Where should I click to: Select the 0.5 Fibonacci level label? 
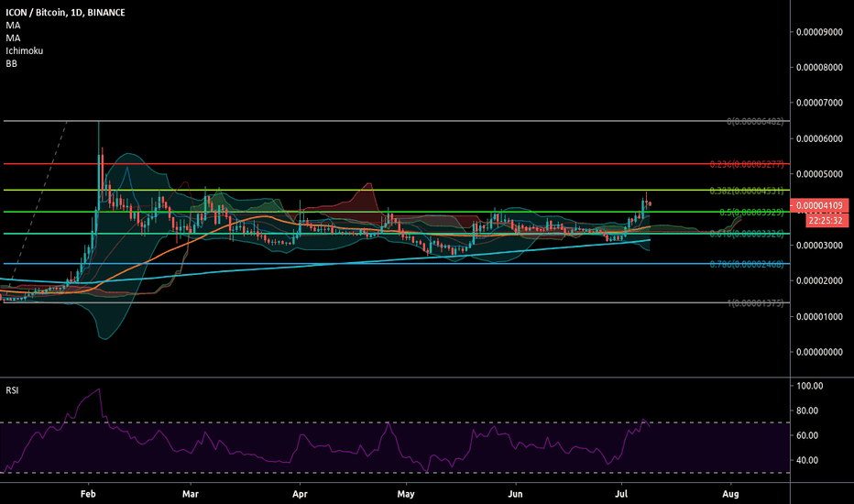pyautogui.click(x=751, y=212)
